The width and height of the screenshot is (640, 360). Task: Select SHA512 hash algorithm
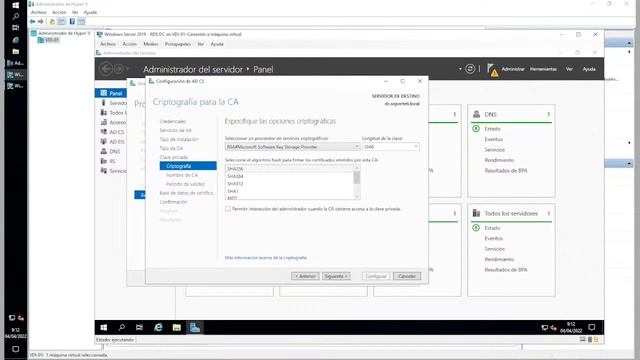coord(289,184)
